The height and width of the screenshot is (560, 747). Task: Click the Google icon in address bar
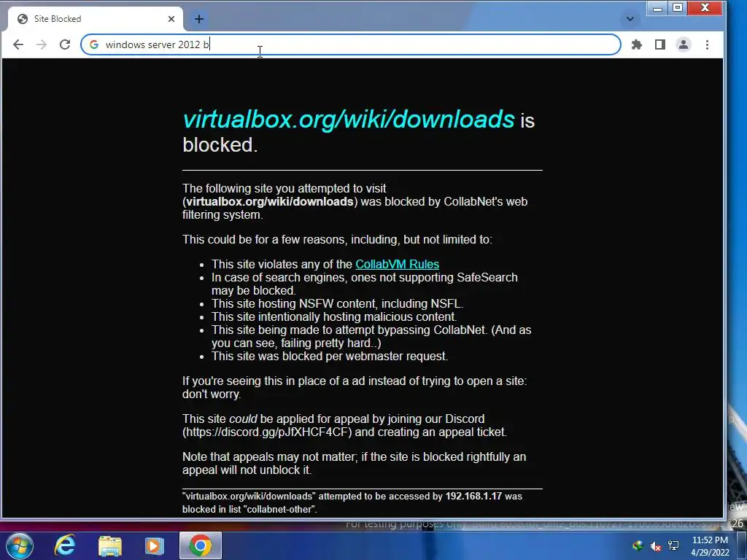94,44
